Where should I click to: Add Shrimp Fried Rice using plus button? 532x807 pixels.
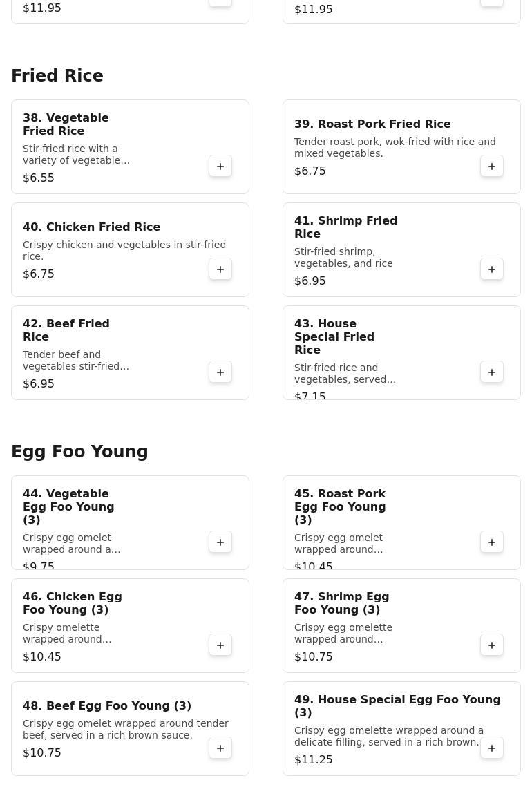click(x=492, y=269)
